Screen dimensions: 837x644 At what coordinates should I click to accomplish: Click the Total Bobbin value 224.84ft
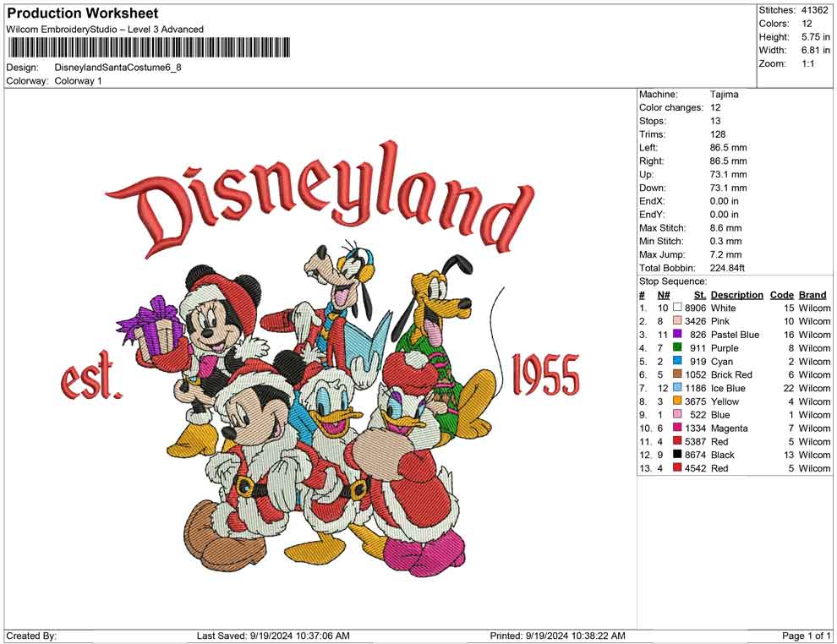pyautogui.click(x=727, y=268)
